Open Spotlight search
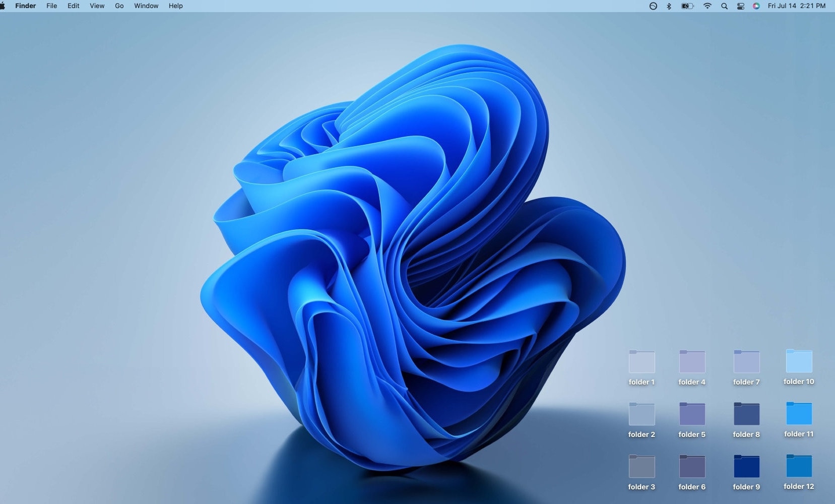The image size is (835, 504). coord(725,6)
